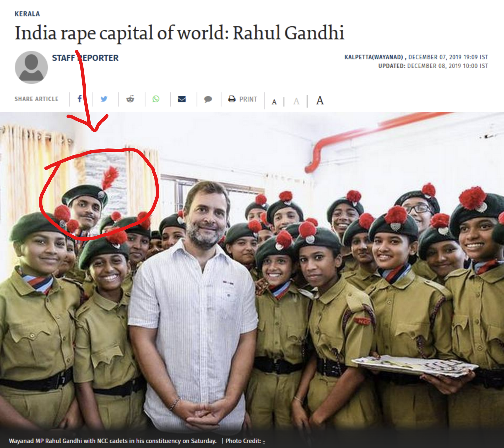Click the photo caption text

pyautogui.click(x=113, y=441)
